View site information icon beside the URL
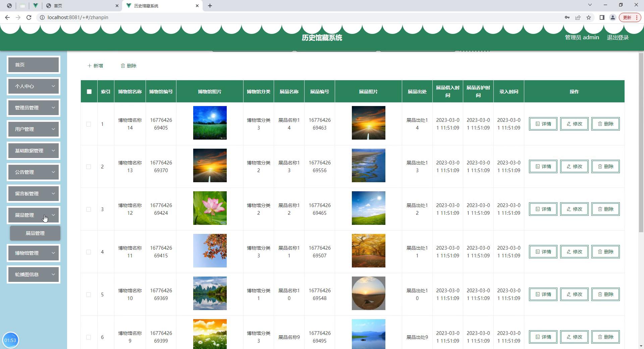The height and width of the screenshot is (349, 644). [42, 17]
